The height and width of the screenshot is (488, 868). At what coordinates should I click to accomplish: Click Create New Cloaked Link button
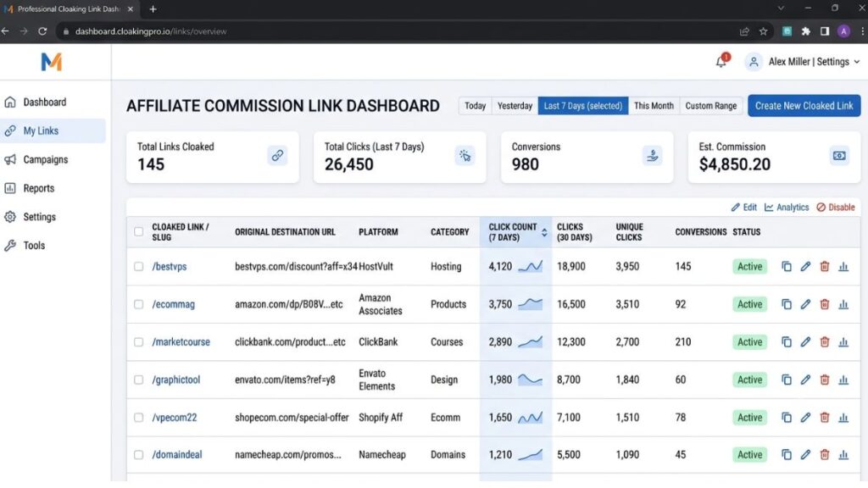[x=804, y=106]
